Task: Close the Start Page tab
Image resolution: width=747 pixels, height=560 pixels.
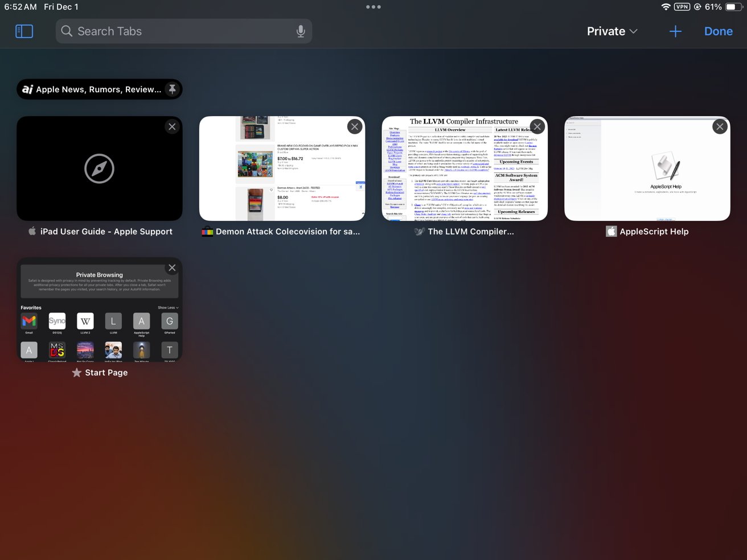Action: click(x=172, y=268)
